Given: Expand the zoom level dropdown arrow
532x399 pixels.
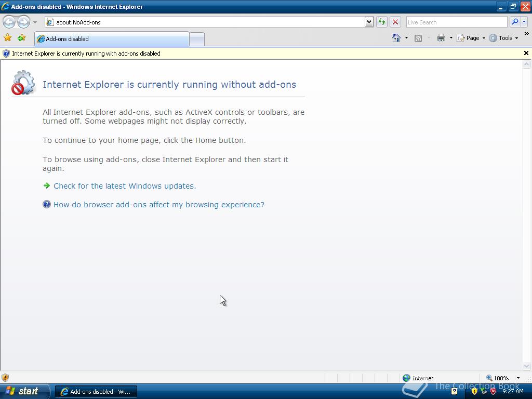Looking at the screenshot, I should point(518,378).
